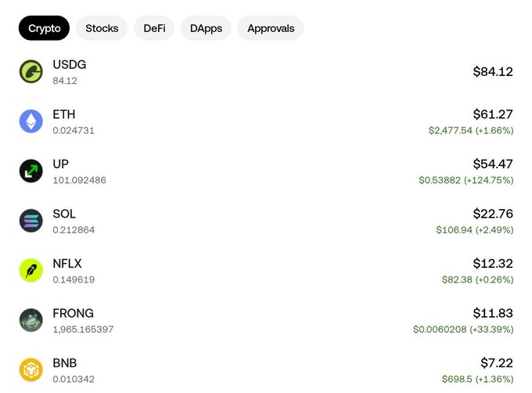Click FRONG price $0.0060208 (+33.39%)

[x=463, y=330]
